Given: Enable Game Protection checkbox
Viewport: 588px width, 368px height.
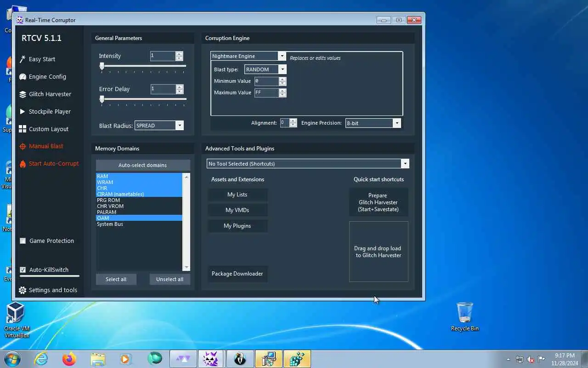Looking at the screenshot, I should pos(23,241).
